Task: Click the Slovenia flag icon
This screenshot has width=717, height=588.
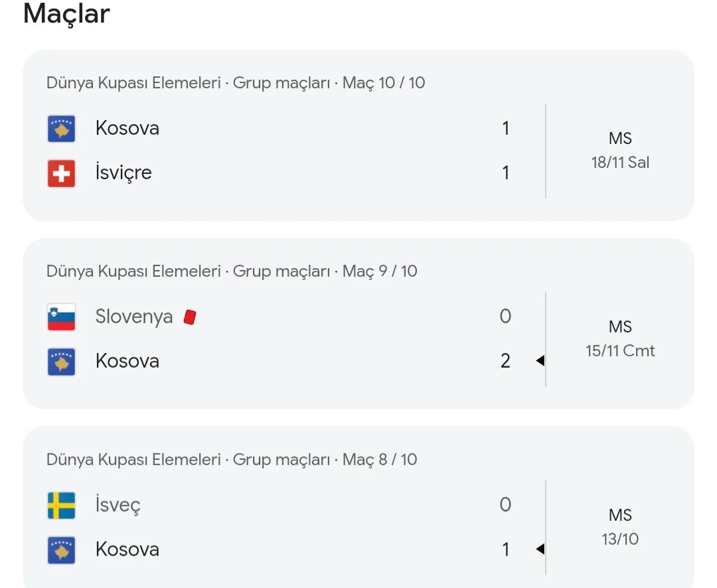Action: click(x=61, y=317)
